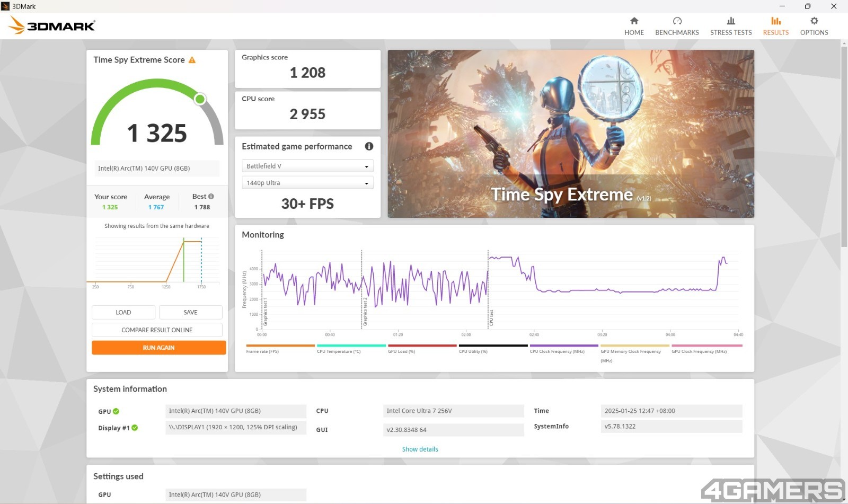Click GPU name under Time Spy score
The image size is (848, 504).
tap(157, 168)
